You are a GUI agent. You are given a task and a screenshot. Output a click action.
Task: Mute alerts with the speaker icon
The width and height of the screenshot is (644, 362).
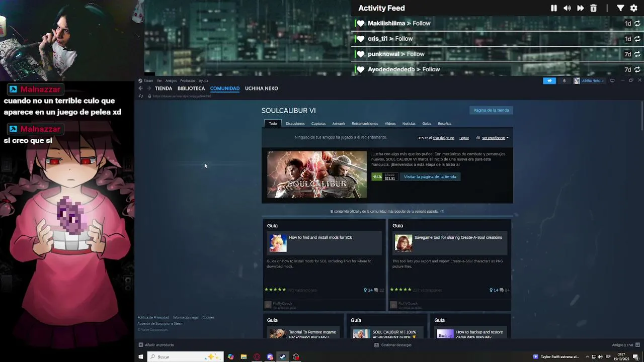pyautogui.click(x=567, y=8)
